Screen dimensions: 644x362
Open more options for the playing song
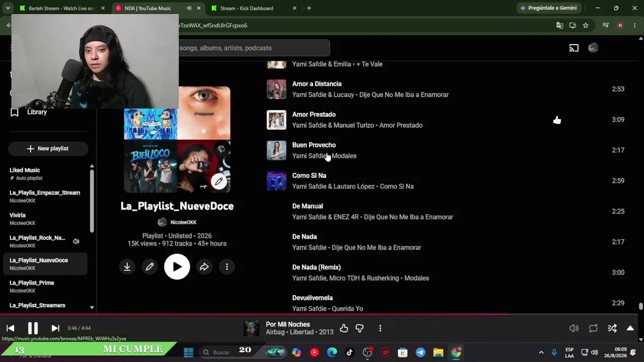[380, 328]
